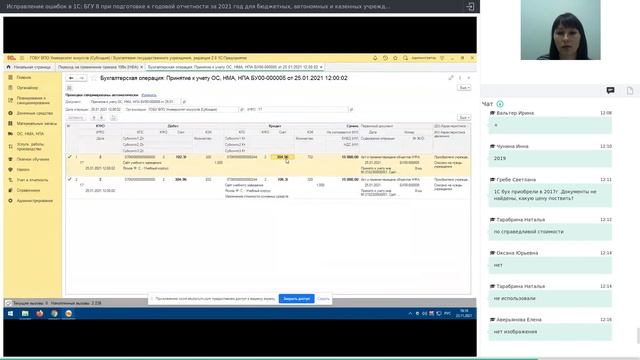Expand the upper Ещё dropdown button
The height and width of the screenshot is (360, 640).
[x=464, y=88]
